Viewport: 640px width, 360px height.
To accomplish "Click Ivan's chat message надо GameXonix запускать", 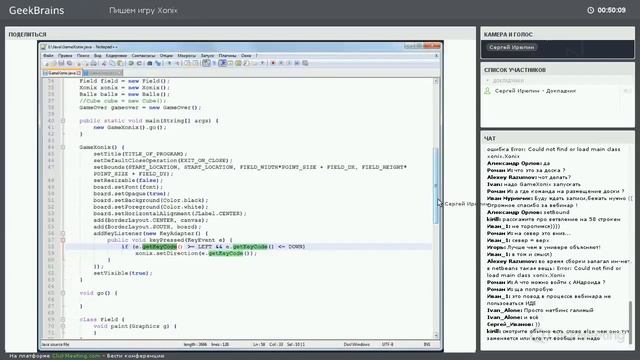I will click(x=534, y=184).
